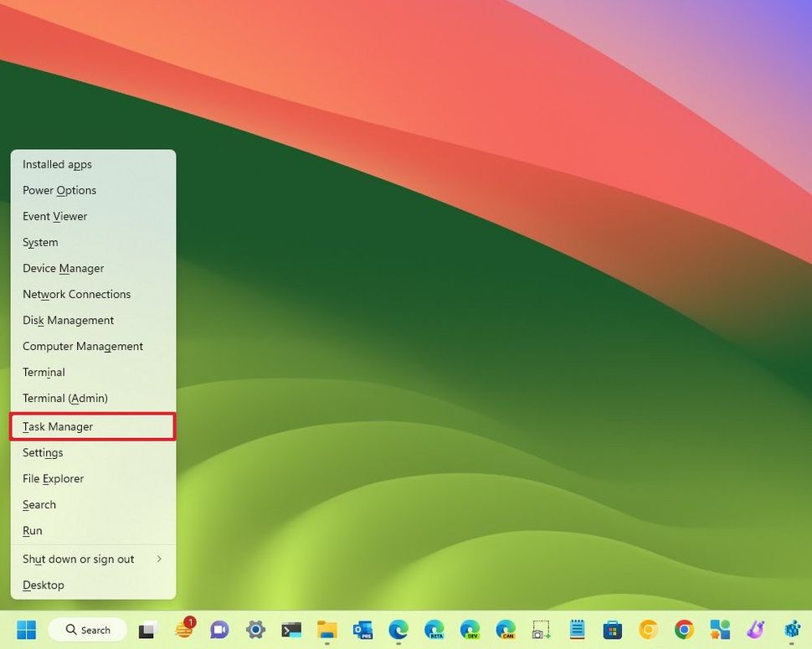Launch the Outlook preview app
Viewport: 812px width, 649px height.
[362, 629]
